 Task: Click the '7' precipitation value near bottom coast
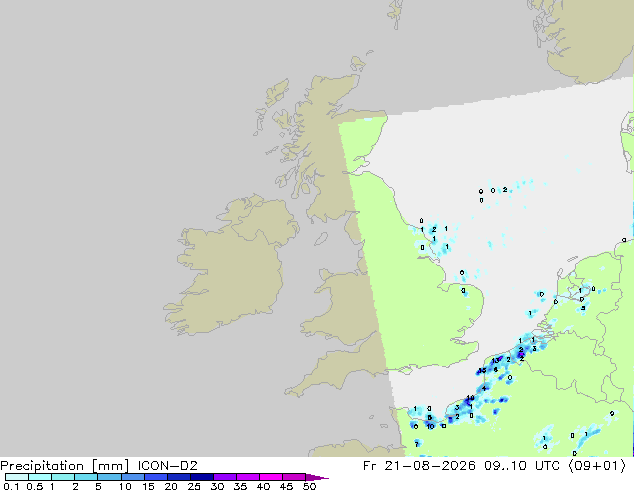pos(416,444)
